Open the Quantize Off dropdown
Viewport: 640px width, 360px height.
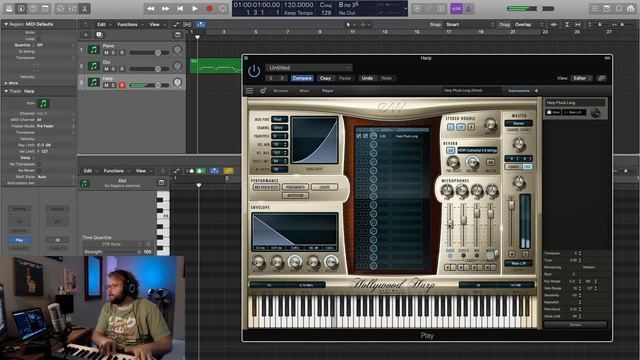pos(55,45)
